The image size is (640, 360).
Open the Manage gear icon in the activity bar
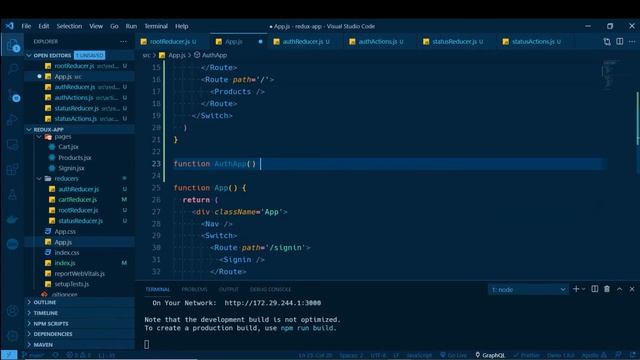pyautogui.click(x=13, y=336)
